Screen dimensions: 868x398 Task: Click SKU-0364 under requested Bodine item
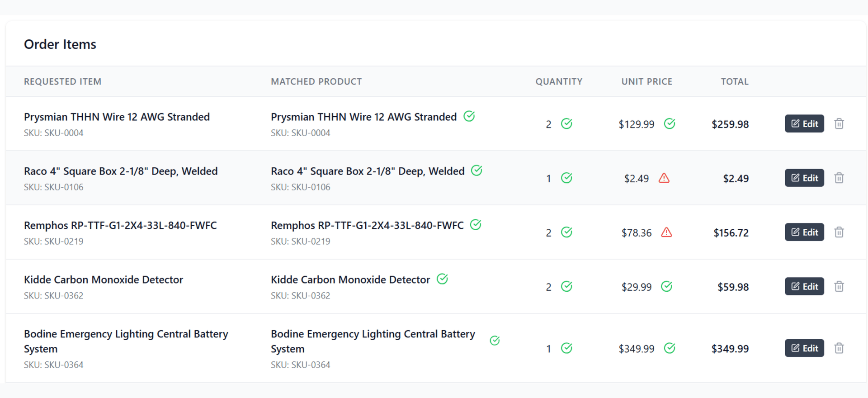click(x=54, y=365)
